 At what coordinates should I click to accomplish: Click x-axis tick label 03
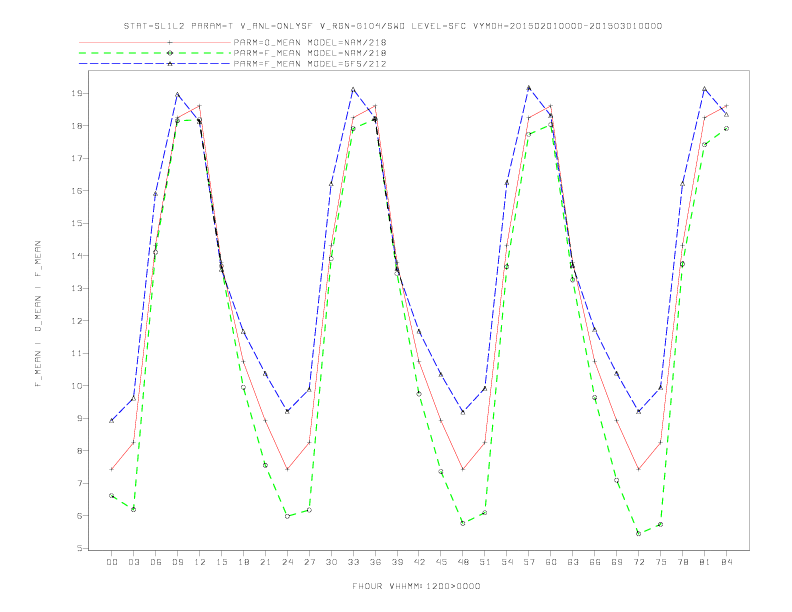[x=133, y=562]
